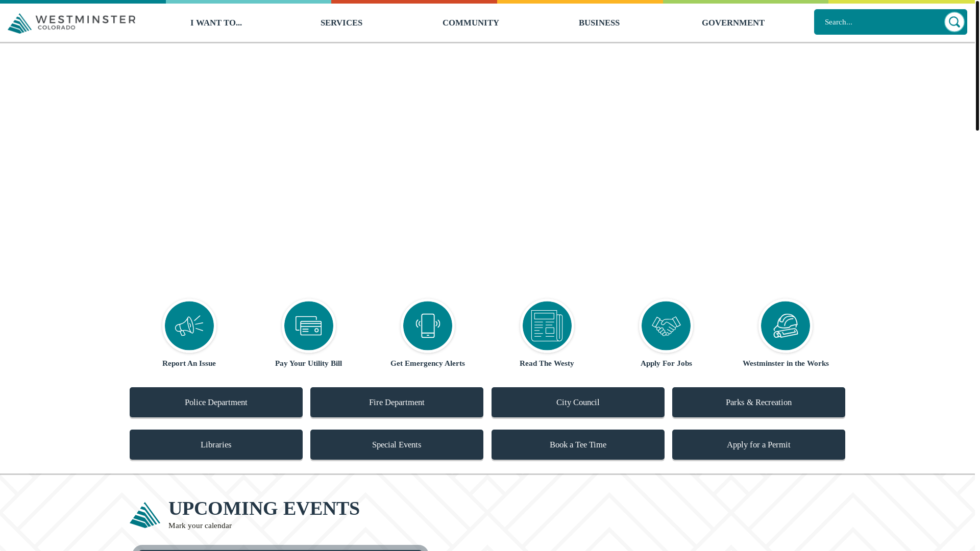Click the Pay Your Utility Bill label
This screenshot has width=980, height=551.
[308, 363]
